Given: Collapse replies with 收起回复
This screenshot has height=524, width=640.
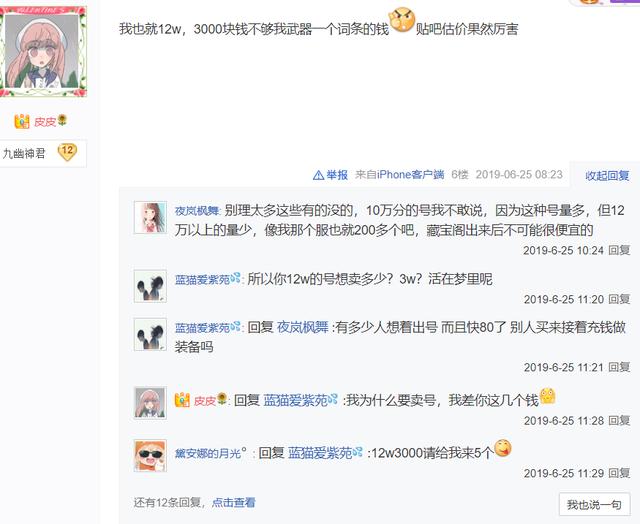Looking at the screenshot, I should (x=607, y=175).
